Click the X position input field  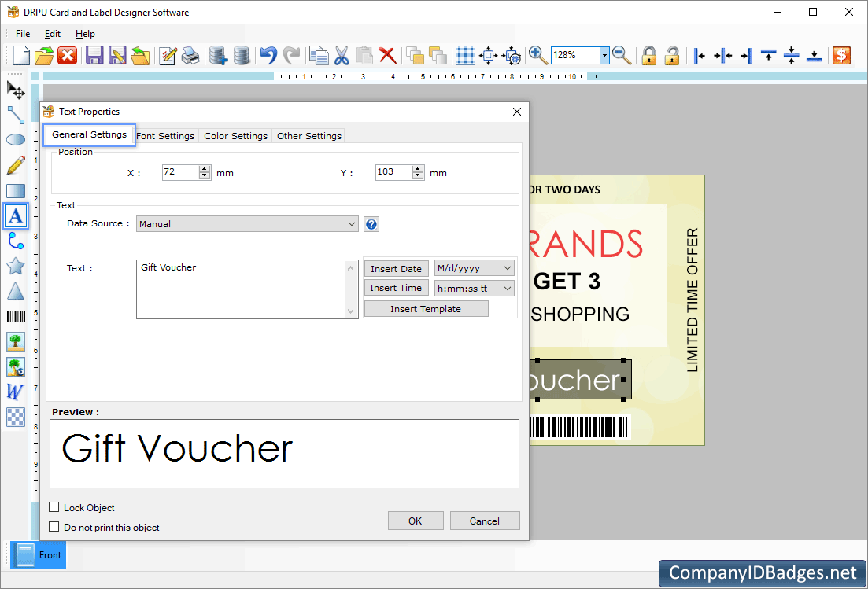(180, 172)
